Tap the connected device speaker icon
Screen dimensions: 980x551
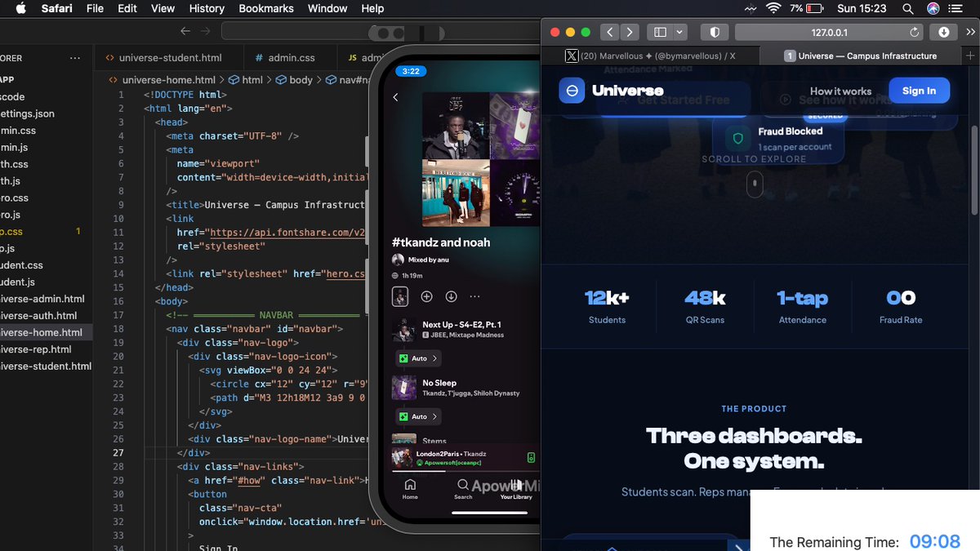[x=531, y=457]
